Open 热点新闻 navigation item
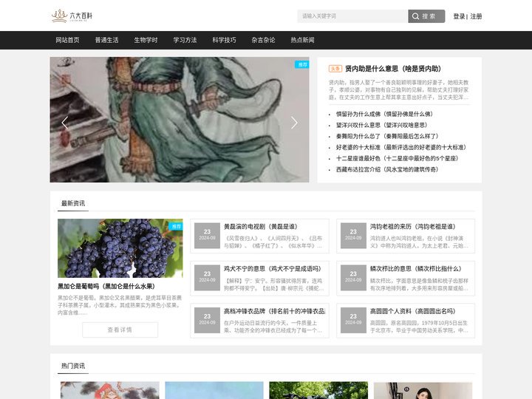The width and height of the screenshot is (532, 399). [x=302, y=40]
